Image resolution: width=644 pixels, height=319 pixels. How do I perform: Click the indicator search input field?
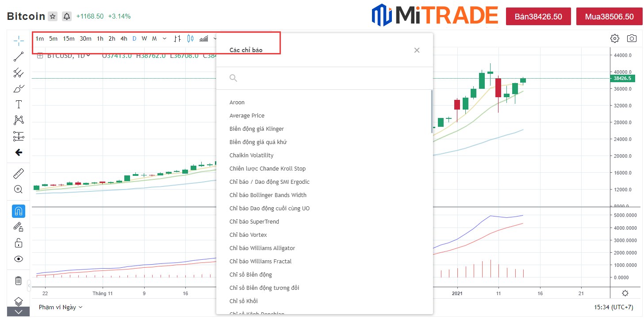coord(327,78)
